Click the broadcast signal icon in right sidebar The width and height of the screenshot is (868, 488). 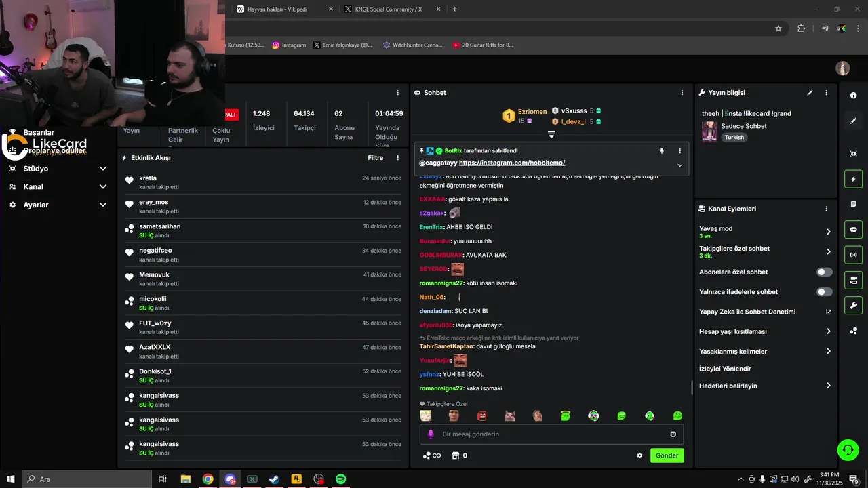tap(853, 255)
